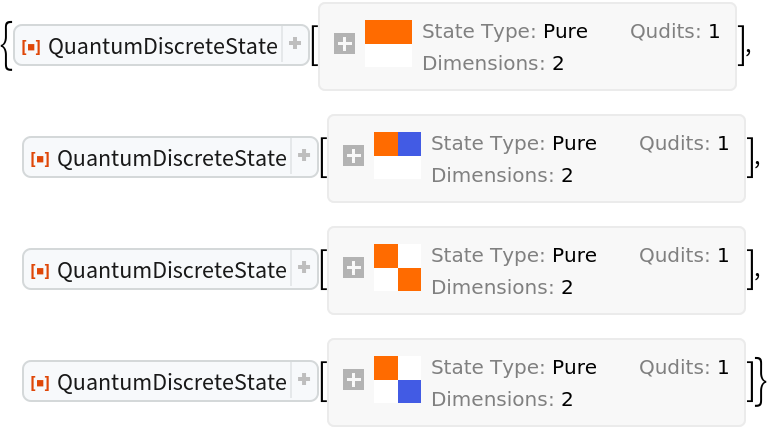Click the second QuantumDiscreteState resource function icon
Viewport: 768px width, 428px height.
[40, 158]
